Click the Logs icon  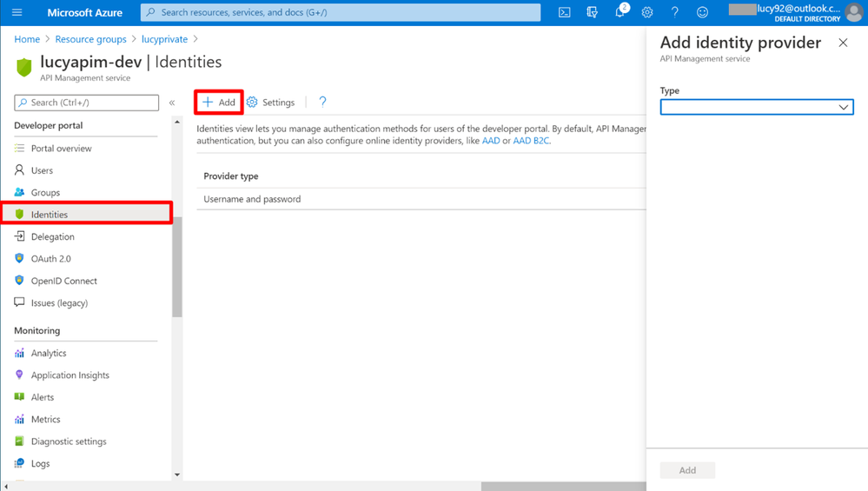[19, 463]
